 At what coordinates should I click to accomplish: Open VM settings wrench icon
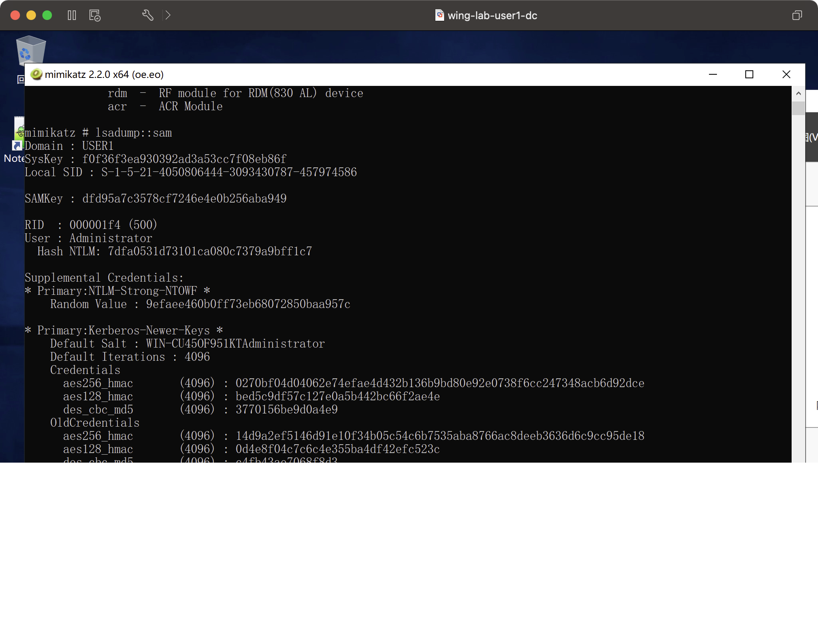click(x=148, y=15)
